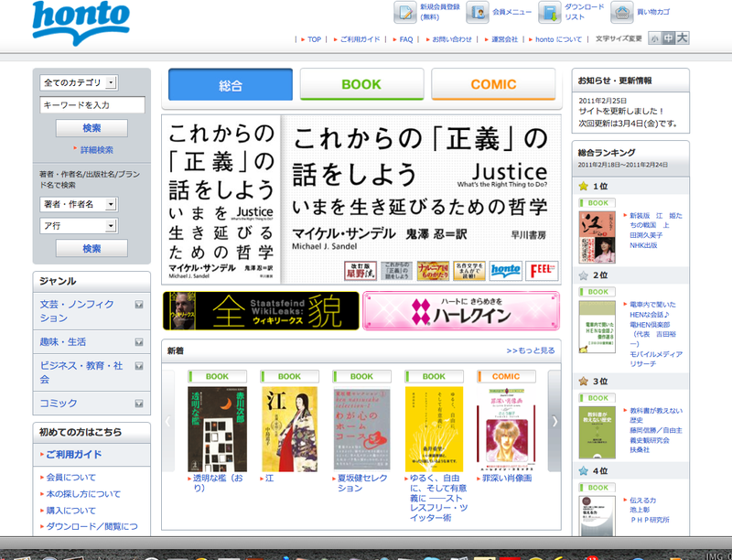The image size is (732, 560).
Task: Open honto について link
Action: [x=558, y=39]
